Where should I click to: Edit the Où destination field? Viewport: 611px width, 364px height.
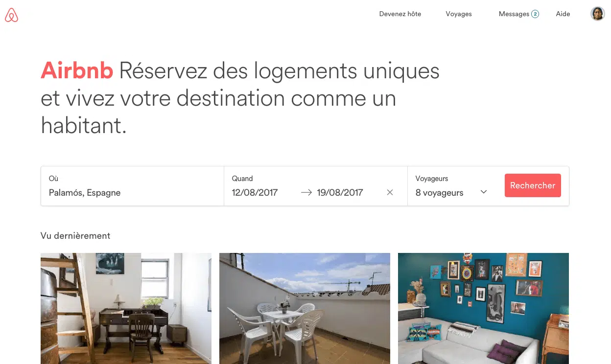pos(132,186)
